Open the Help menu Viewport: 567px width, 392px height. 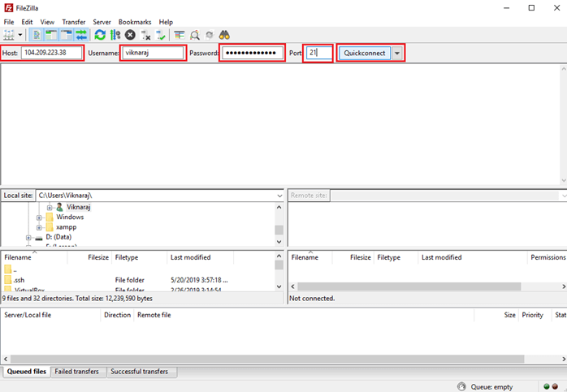[166, 22]
